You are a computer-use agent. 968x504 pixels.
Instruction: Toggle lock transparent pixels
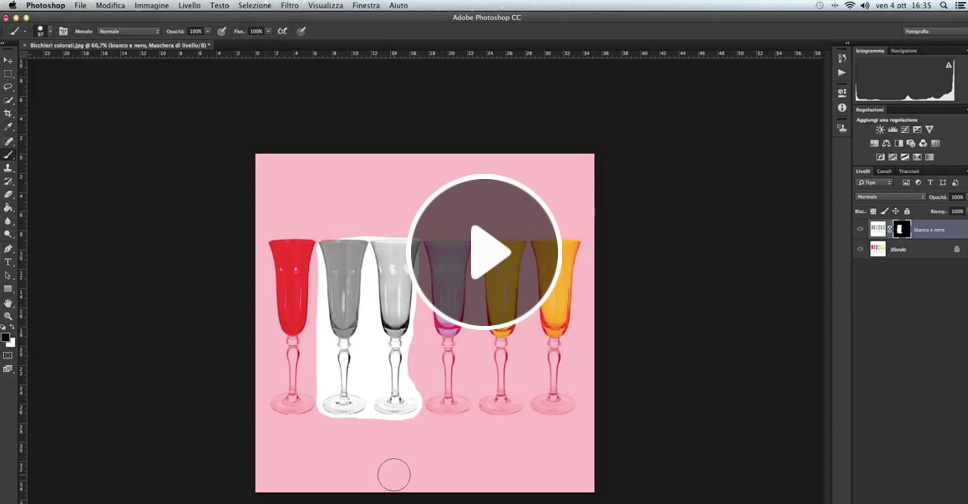(873, 211)
